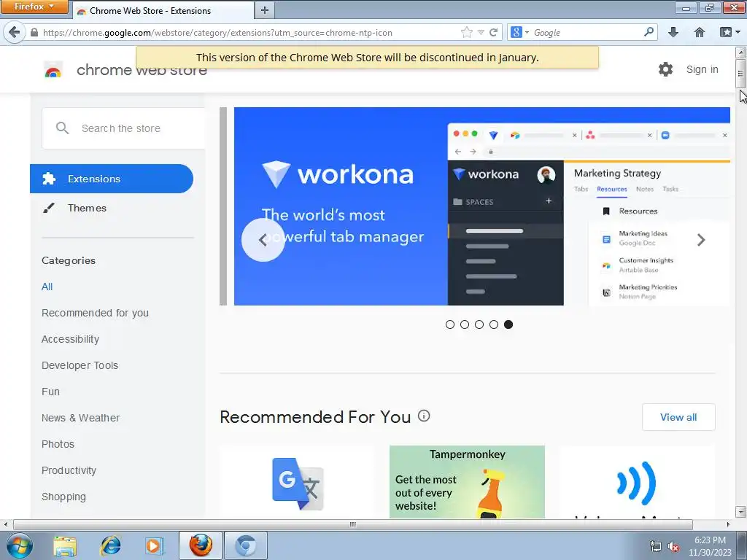The width and height of the screenshot is (747, 560).
Task: Reload the page with the refresh icon
Action: click(494, 32)
